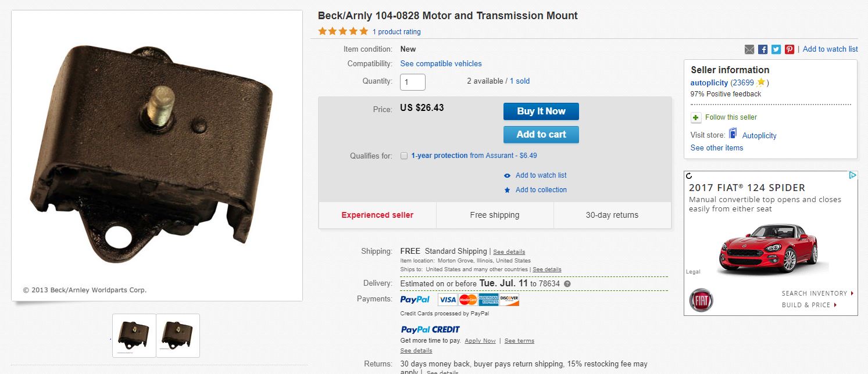The height and width of the screenshot is (374, 868).
Task: Click the eye icon beside Add to watch list
Action: [x=507, y=175]
